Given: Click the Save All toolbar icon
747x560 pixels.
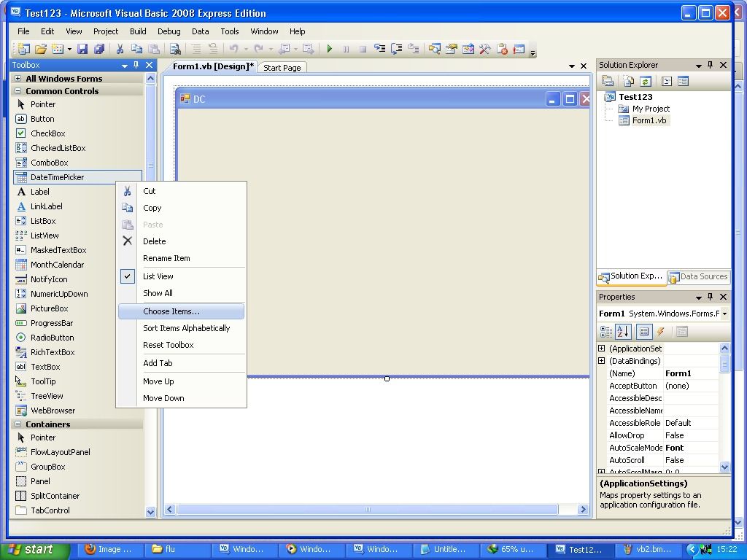Looking at the screenshot, I should [99, 49].
